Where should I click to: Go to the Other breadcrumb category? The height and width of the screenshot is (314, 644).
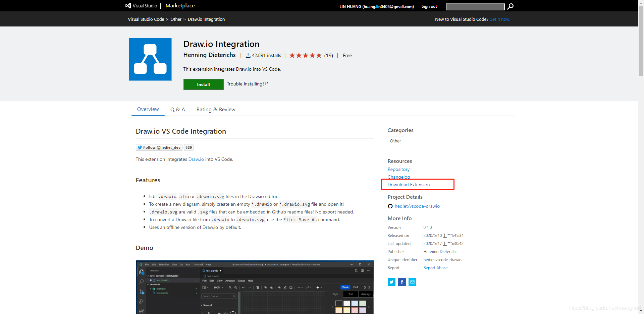(176, 19)
